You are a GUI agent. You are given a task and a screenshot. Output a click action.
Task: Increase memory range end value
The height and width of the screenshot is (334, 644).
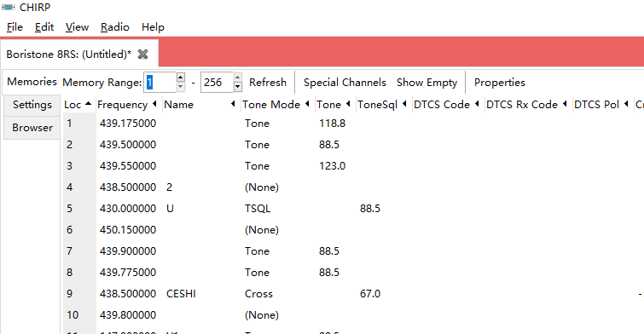[237, 78]
